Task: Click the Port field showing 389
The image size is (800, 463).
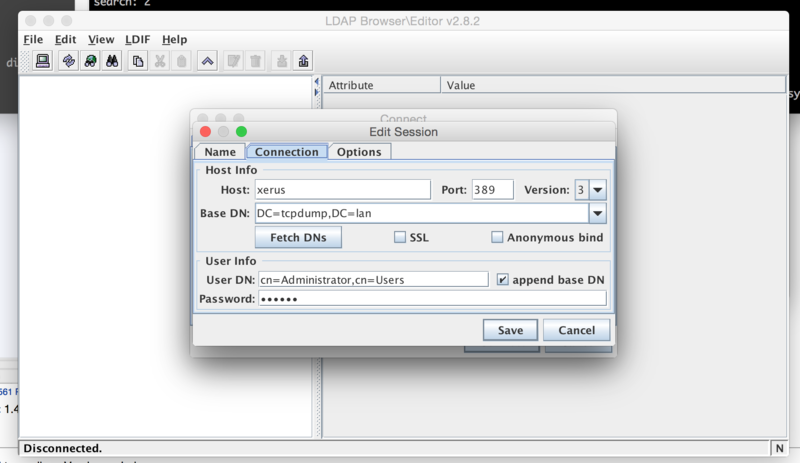Action: pyautogui.click(x=492, y=189)
